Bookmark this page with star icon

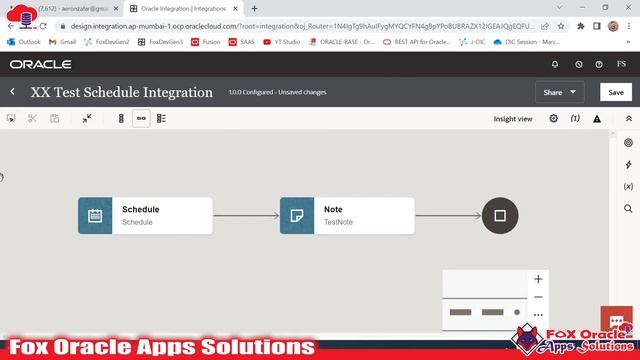click(561, 26)
